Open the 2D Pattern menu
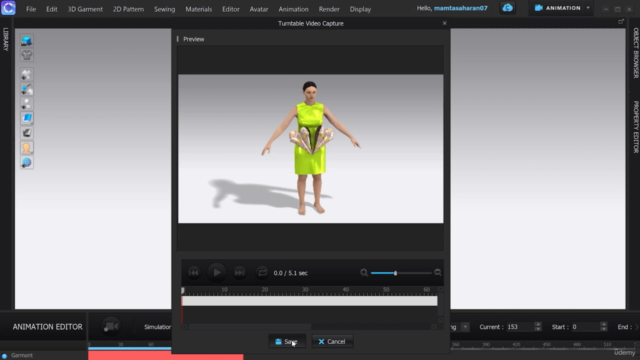 point(128,9)
